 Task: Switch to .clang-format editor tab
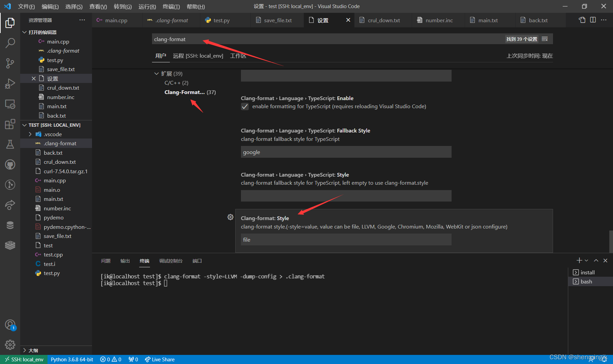point(172,20)
